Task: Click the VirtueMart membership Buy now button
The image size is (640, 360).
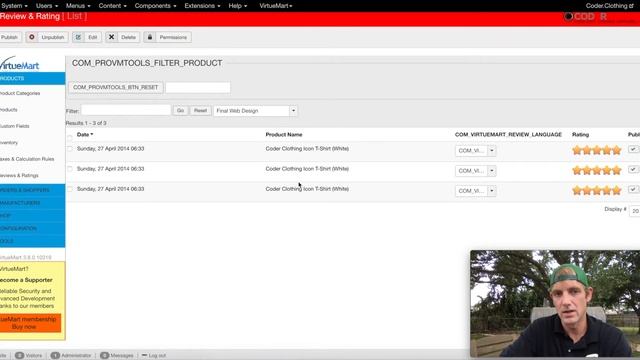Action: (x=30, y=323)
